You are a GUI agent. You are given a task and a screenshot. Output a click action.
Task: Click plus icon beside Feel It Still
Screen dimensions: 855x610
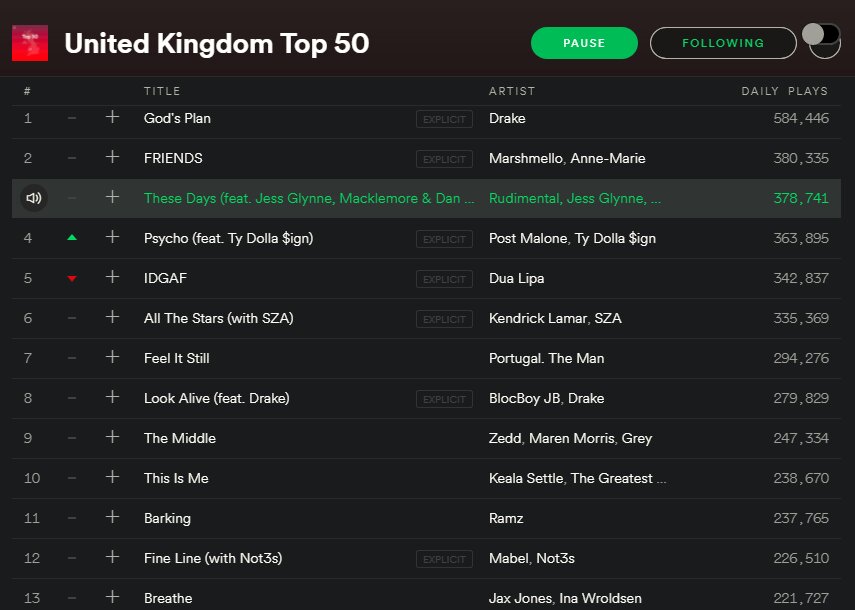(112, 358)
